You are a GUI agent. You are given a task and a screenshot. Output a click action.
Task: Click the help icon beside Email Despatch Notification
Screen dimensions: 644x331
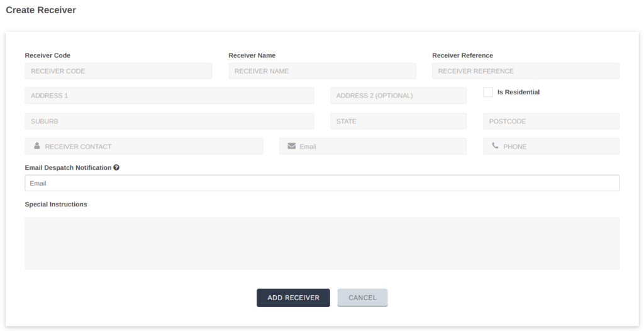pyautogui.click(x=116, y=168)
